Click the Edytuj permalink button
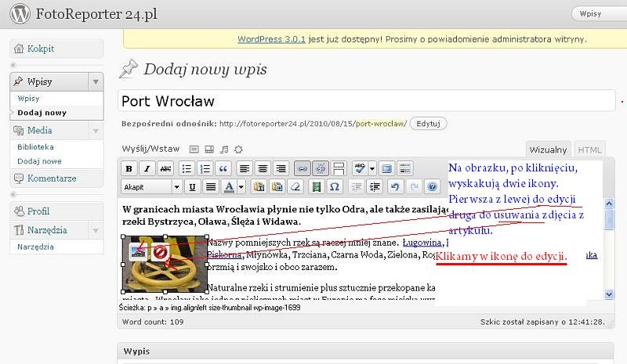The width and height of the screenshot is (627, 364). tap(429, 124)
